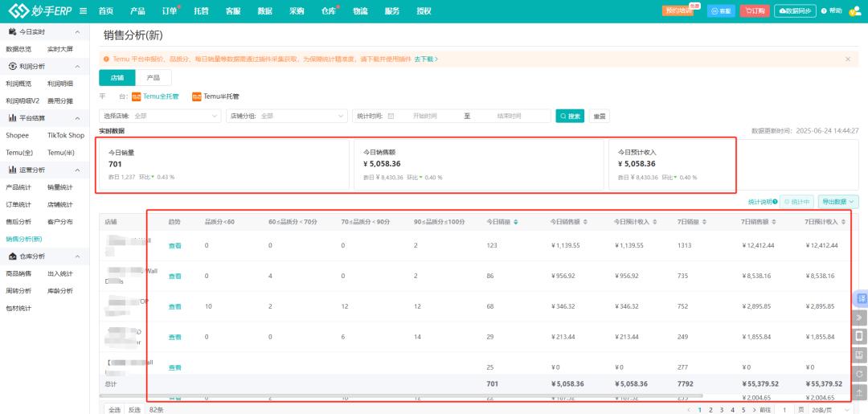Click the 数据同步 cloud sync button
The width and height of the screenshot is (868, 414).
(x=795, y=10)
